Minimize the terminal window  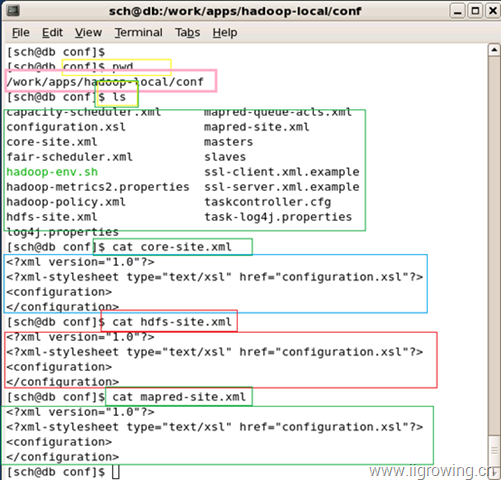457,11
